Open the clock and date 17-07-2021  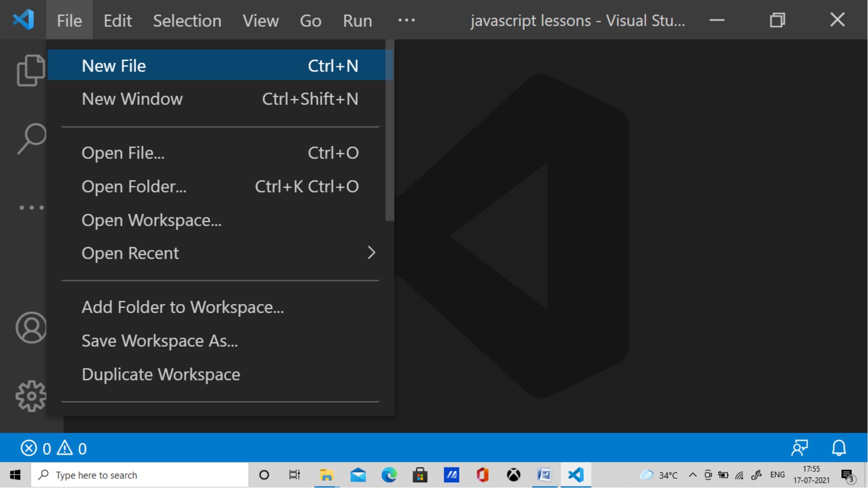click(x=811, y=475)
